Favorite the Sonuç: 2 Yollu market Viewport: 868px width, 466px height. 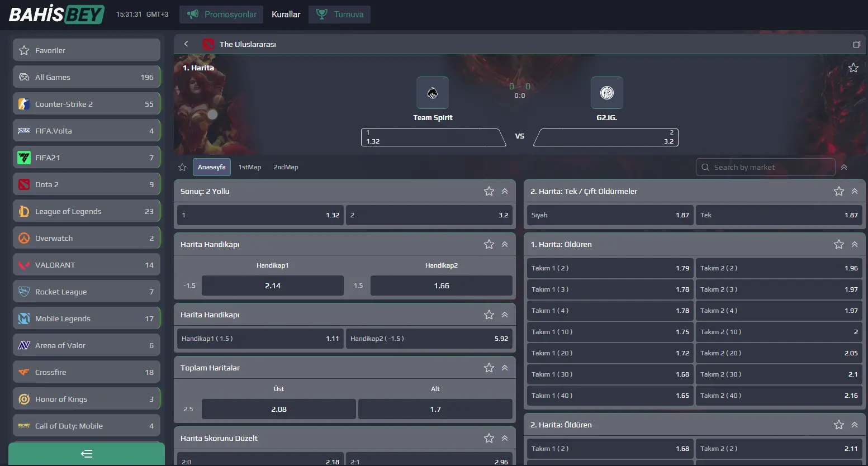point(489,191)
